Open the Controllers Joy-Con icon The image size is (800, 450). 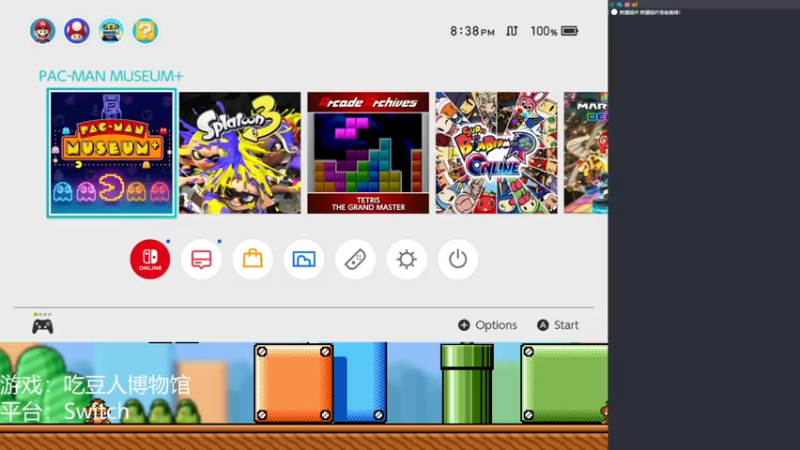(355, 259)
